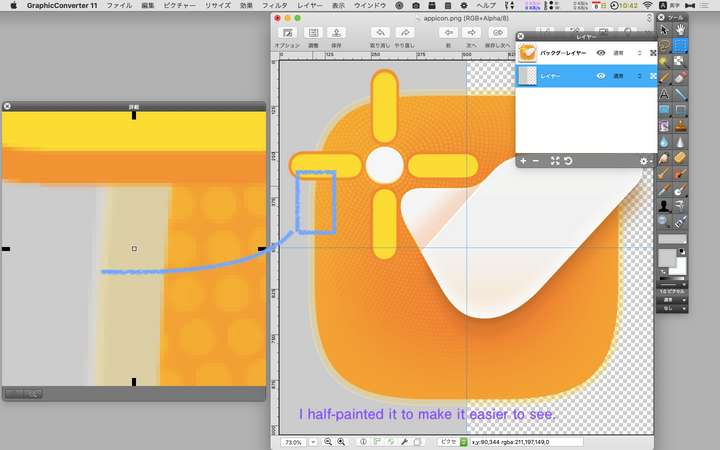The width and height of the screenshot is (720, 450).
Task: Open the ファイル menu
Action: pos(119,6)
